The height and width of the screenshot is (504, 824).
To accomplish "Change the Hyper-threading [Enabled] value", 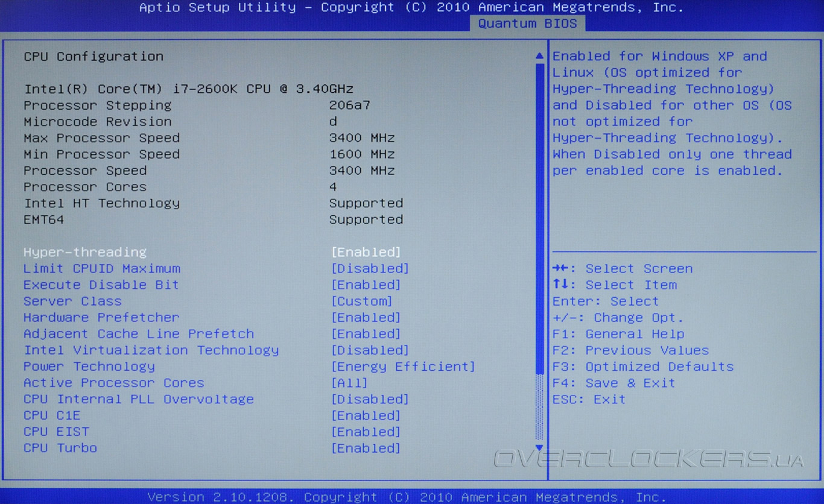I will point(366,252).
